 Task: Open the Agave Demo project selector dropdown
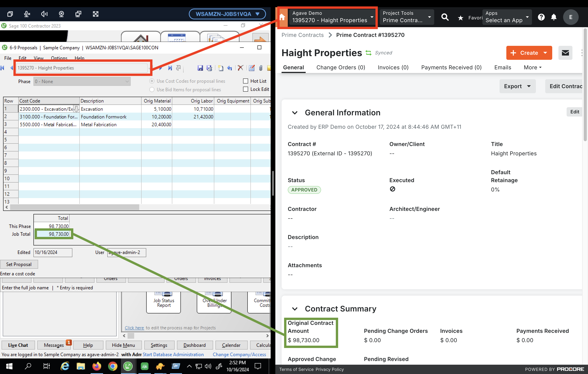pyautogui.click(x=332, y=17)
